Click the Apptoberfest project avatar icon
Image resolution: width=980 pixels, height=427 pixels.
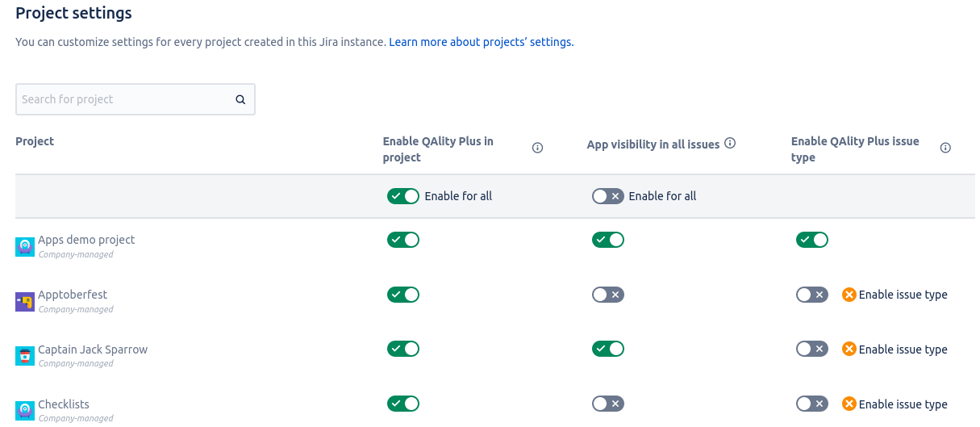(x=25, y=302)
